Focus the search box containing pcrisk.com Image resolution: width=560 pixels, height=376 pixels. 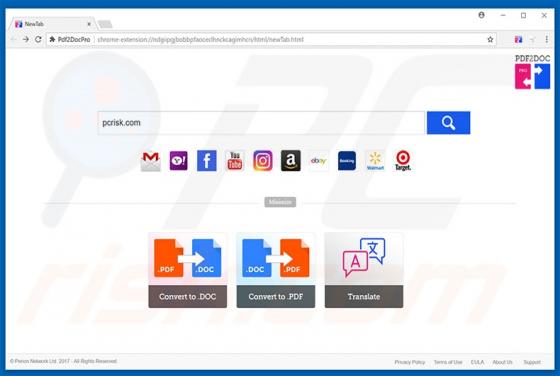click(x=261, y=123)
